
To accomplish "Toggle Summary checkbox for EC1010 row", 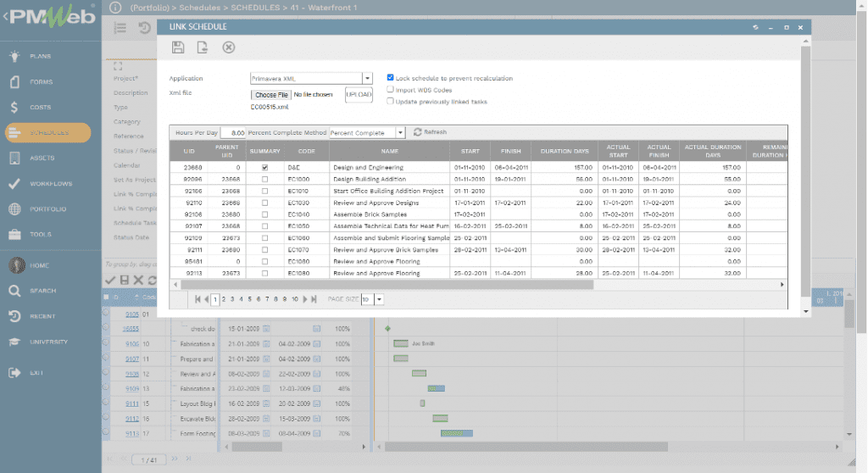I will [x=264, y=191].
